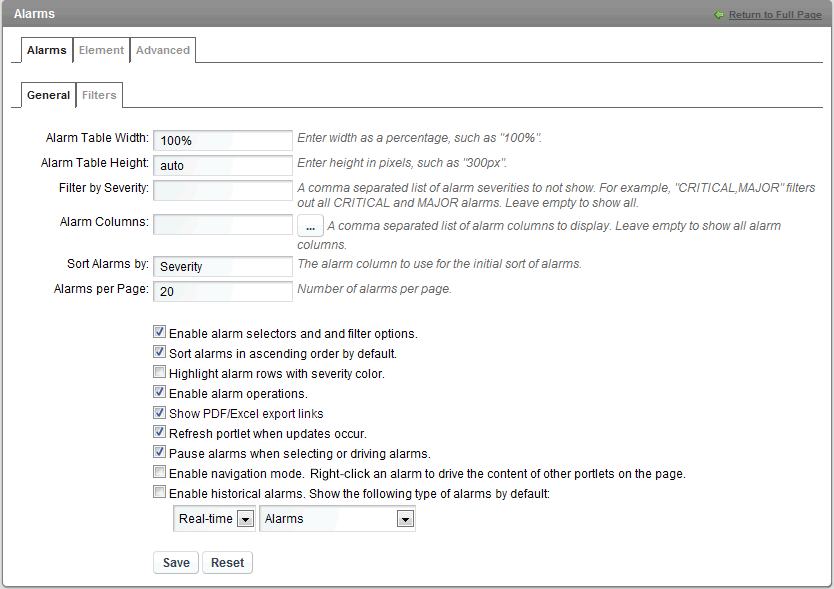834x589 pixels.
Task: Select the General sub-tab
Action: click(48, 95)
